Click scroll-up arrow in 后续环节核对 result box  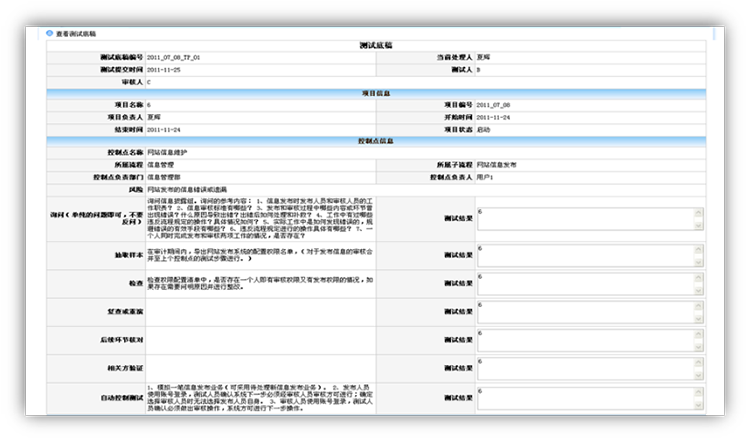[698, 334]
